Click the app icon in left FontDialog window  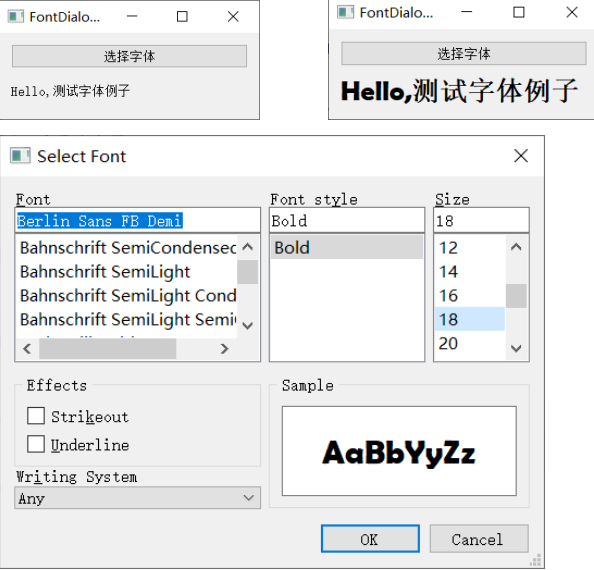[x=16, y=17]
